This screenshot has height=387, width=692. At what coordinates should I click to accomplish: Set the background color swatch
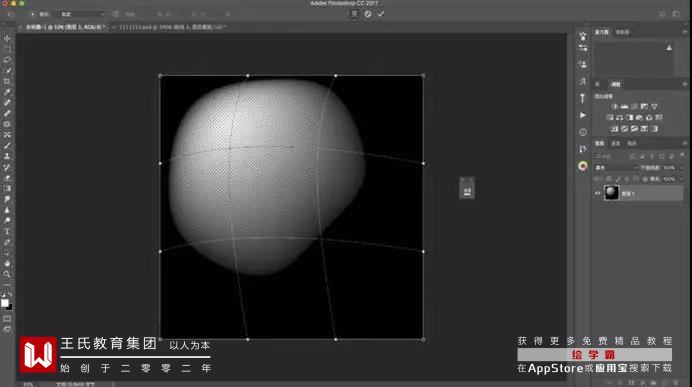click(x=9, y=307)
